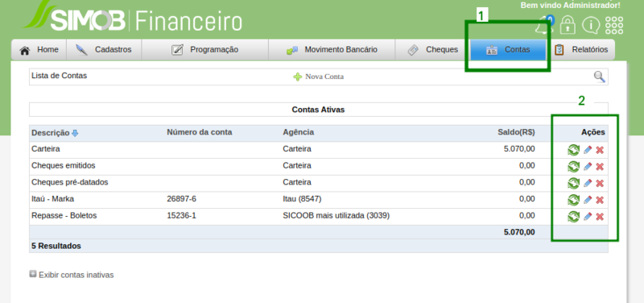This screenshot has height=303, width=644.
Task: Expand Exibir contas inativas
Action: pyautogui.click(x=72, y=275)
